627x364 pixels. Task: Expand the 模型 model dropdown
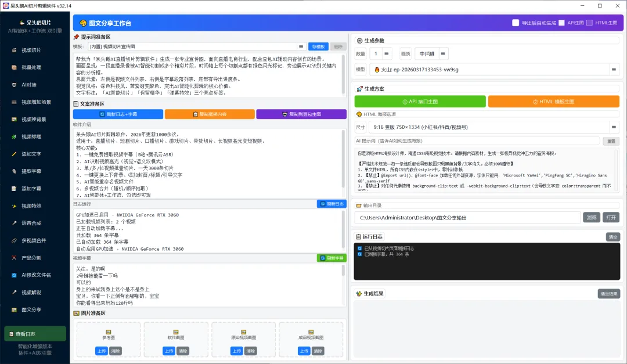pyautogui.click(x=614, y=70)
